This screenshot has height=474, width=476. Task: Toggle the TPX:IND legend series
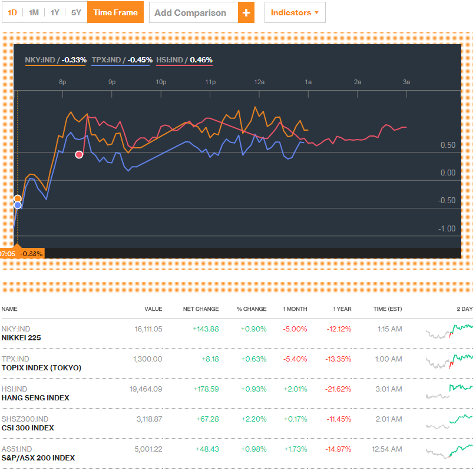click(122, 60)
